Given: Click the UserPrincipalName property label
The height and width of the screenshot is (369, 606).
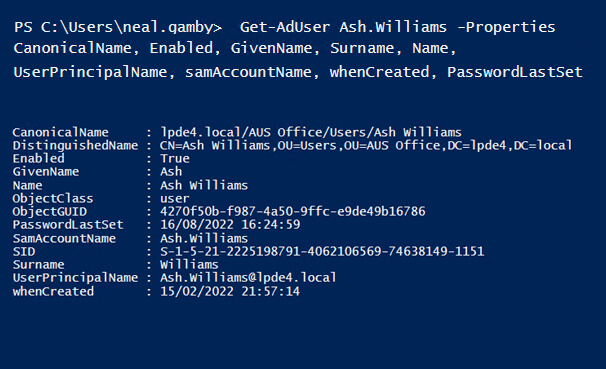Looking at the screenshot, I should coord(75,278).
